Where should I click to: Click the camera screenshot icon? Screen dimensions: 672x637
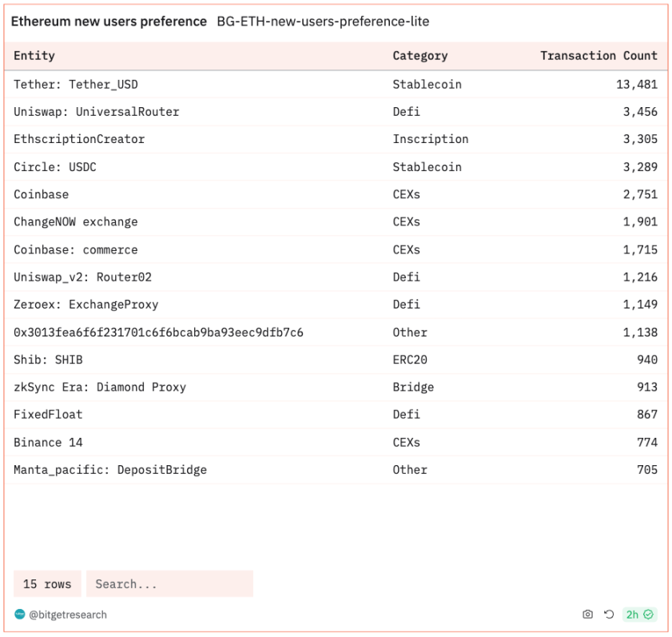coord(588,615)
